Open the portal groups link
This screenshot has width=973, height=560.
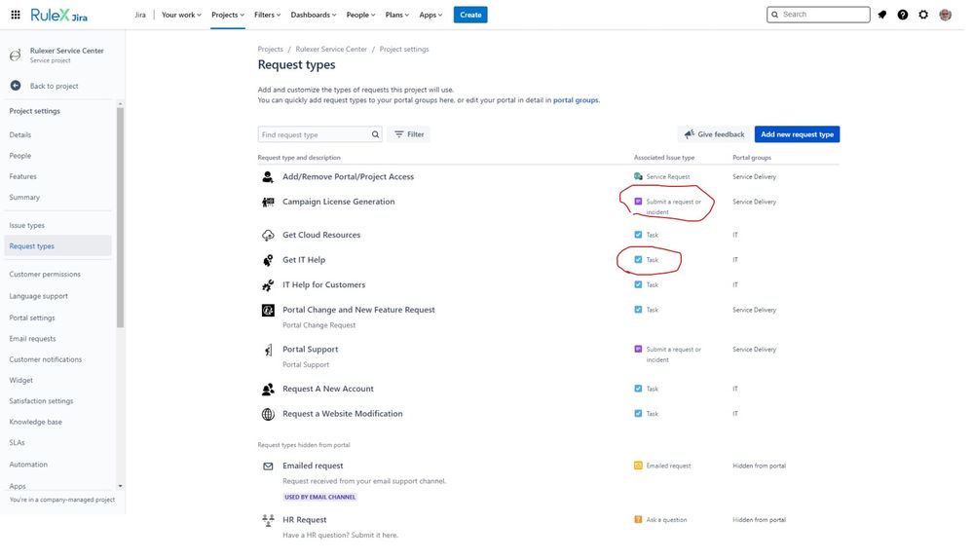576,100
